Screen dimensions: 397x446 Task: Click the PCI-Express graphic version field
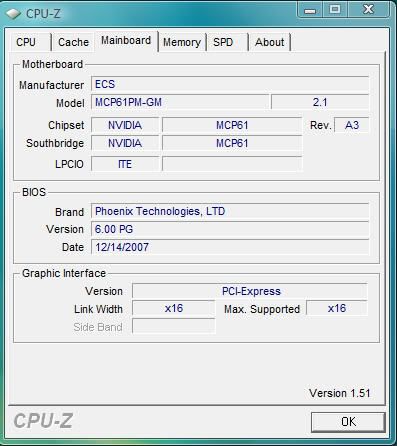coord(250,291)
